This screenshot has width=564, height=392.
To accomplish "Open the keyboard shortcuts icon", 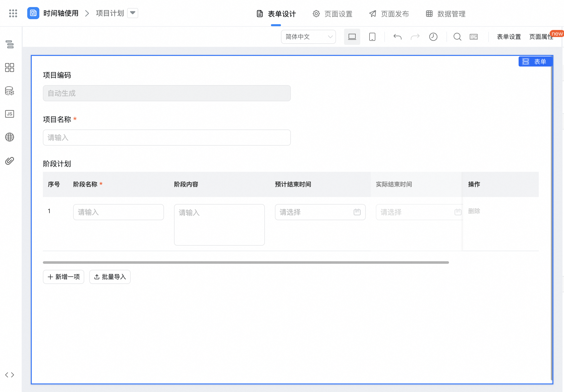I will pos(474,37).
